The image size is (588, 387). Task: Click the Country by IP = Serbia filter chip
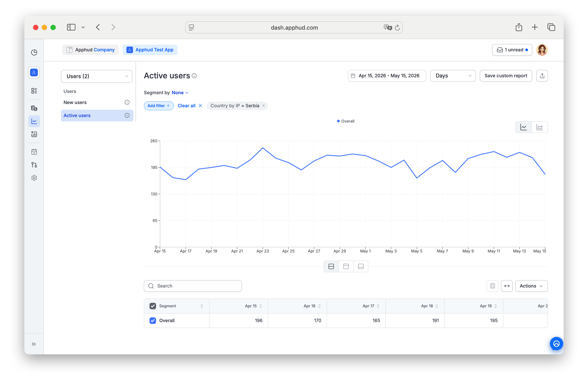(237, 106)
